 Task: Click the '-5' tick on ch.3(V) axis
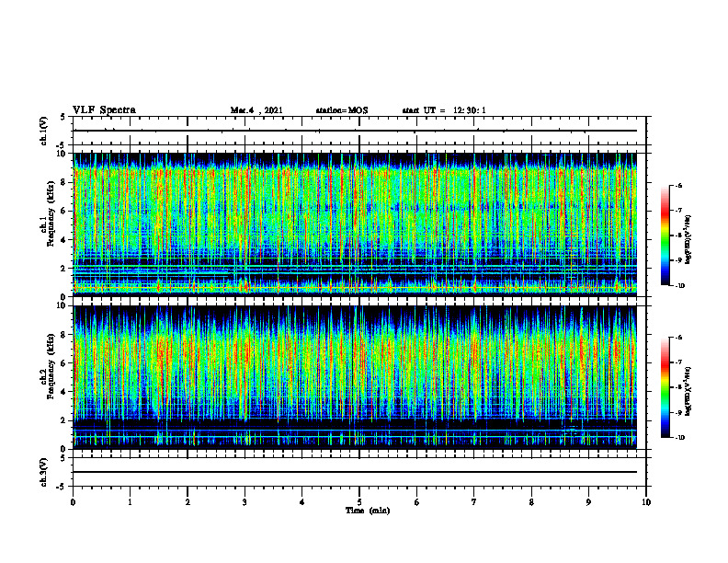61,487
